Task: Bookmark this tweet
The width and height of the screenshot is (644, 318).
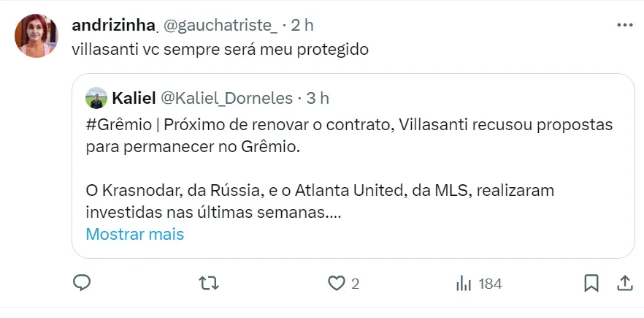Action: coord(591,283)
